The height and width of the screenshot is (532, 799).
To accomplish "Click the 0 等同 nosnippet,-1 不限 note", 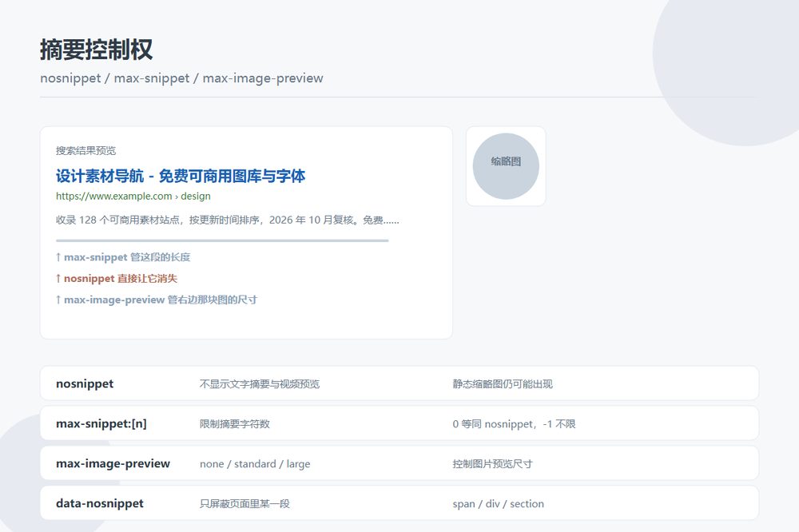I will 514,424.
